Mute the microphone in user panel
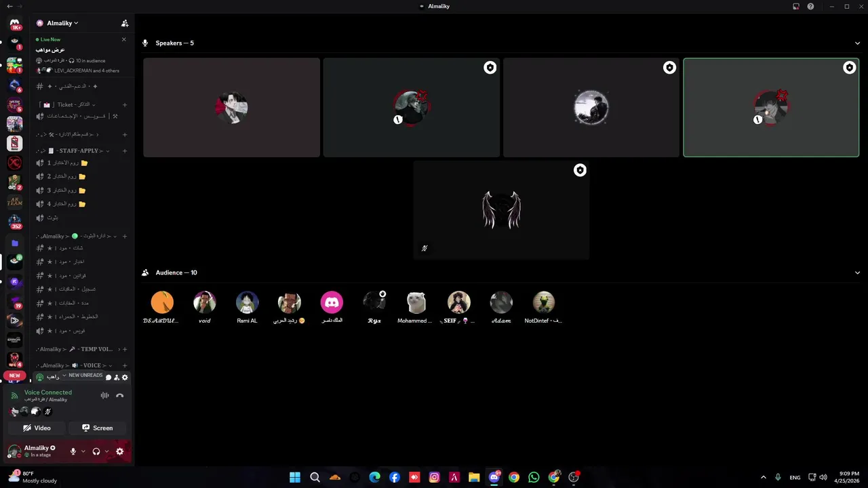This screenshot has height=488, width=868. [x=73, y=451]
